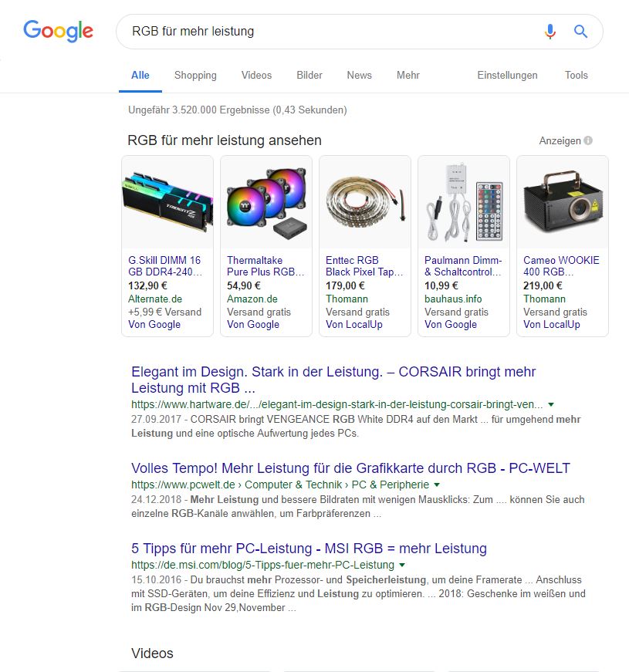Click the blue magnifier search icon
Viewport: 629px width, 672px height.
click(x=580, y=32)
